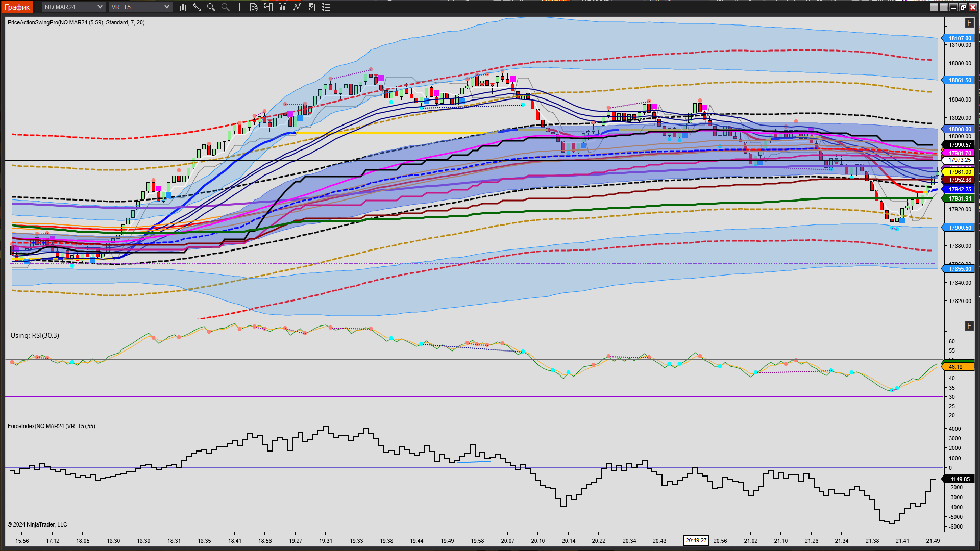This screenshot has width=980, height=551.
Task: Click the 18008.00 price marker
Action: pyautogui.click(x=959, y=129)
